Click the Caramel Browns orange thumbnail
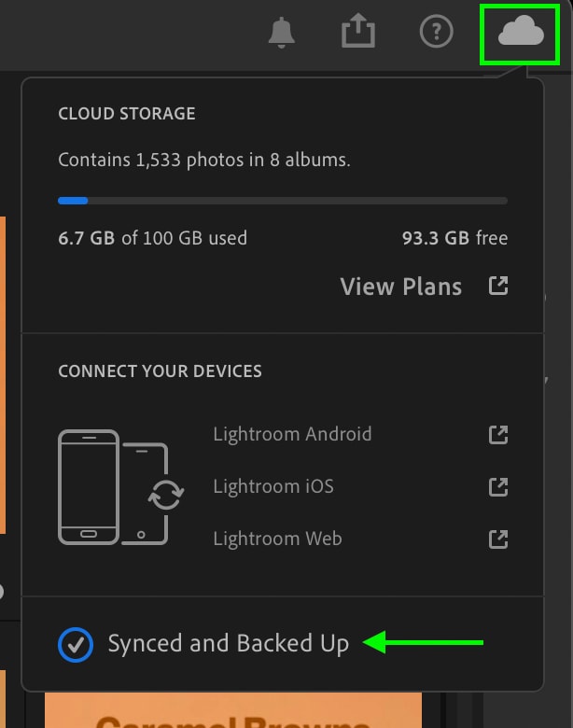The image size is (573, 728). pyautogui.click(x=233, y=710)
